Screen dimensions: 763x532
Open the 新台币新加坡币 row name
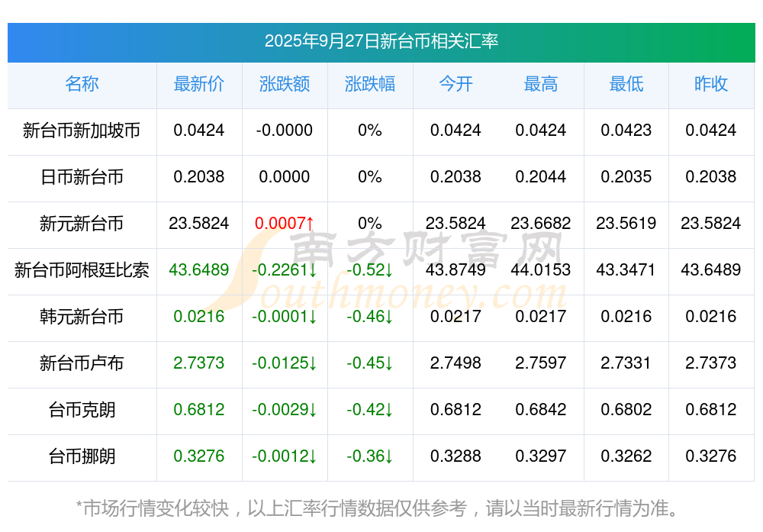[x=82, y=131]
